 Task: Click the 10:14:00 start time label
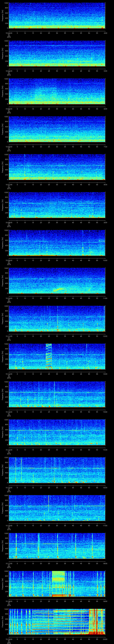tap(9, 450)
